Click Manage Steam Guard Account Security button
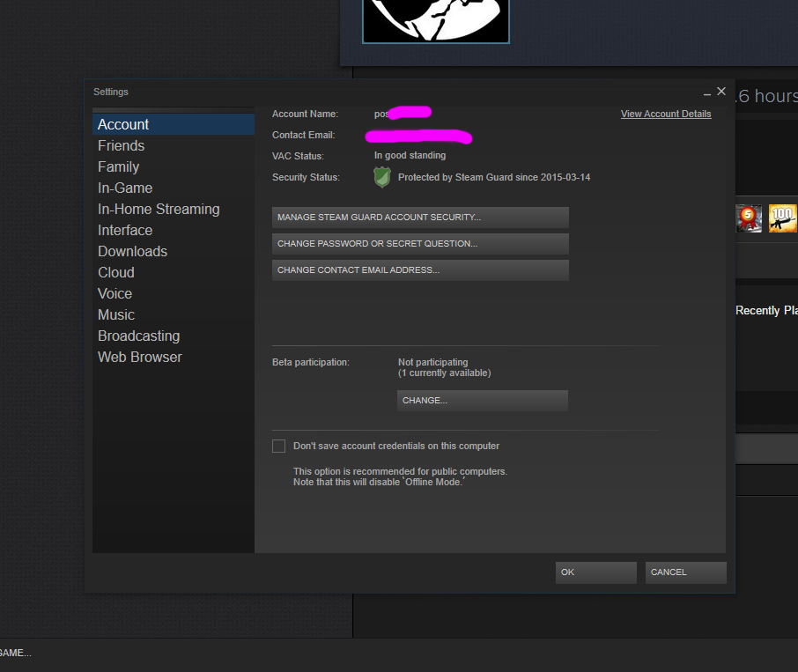 [x=420, y=218]
